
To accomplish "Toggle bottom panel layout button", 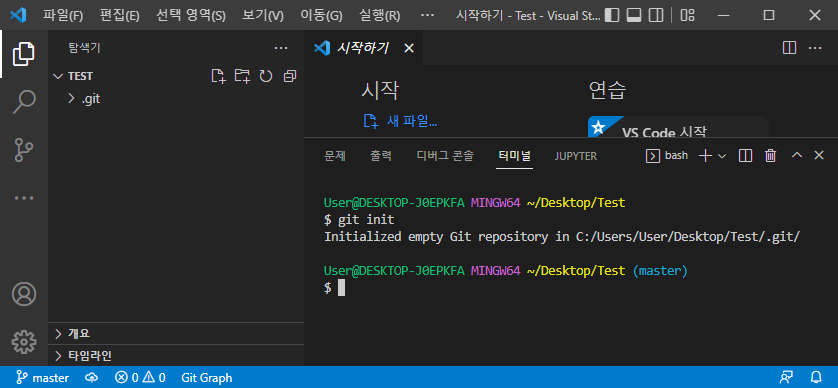I will pos(634,15).
